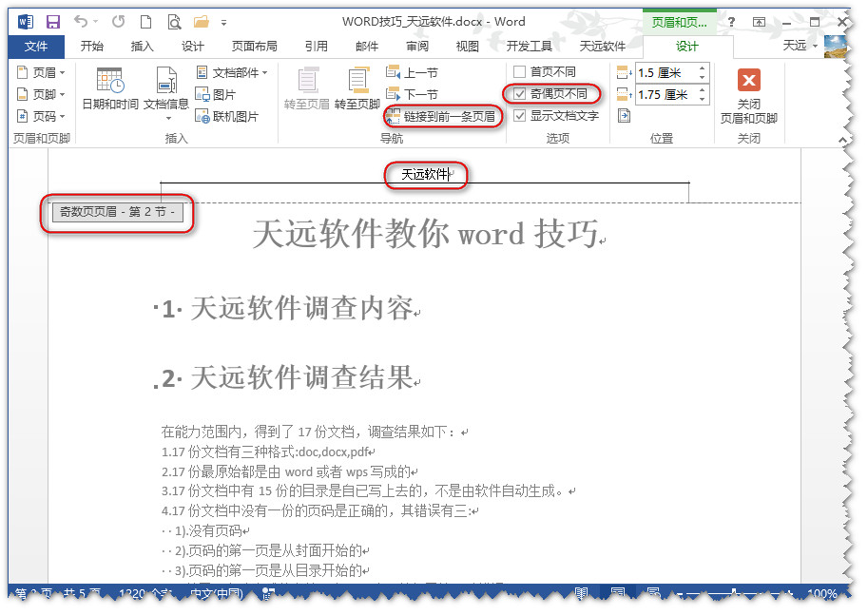Open the 文件 File menu
Image resolution: width=868 pixels, height=615 pixels.
[36, 46]
